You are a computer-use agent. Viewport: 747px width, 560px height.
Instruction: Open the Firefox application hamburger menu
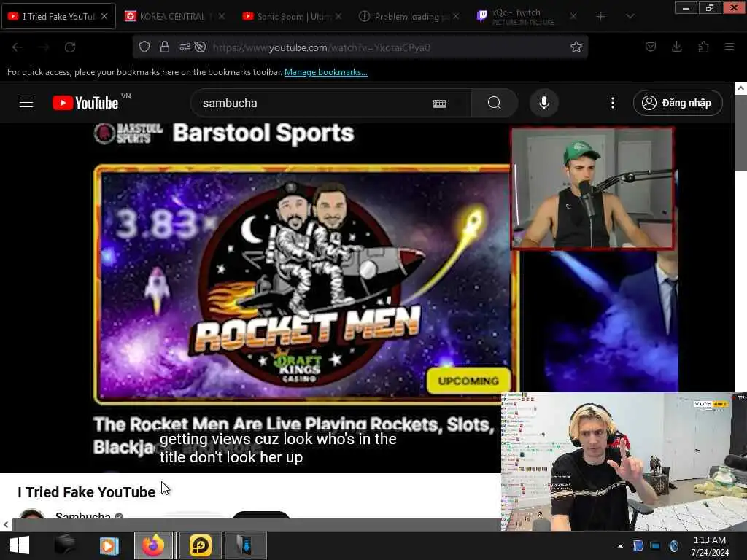(x=729, y=47)
